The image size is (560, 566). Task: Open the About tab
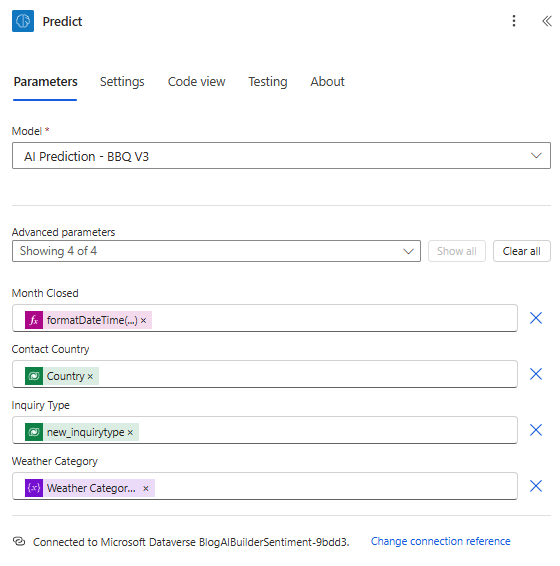[327, 82]
